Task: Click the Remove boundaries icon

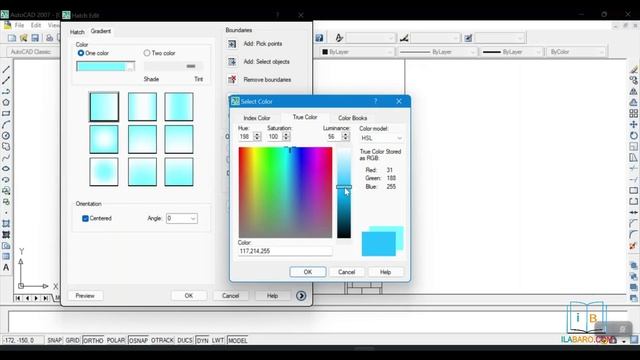Action: 232,79
